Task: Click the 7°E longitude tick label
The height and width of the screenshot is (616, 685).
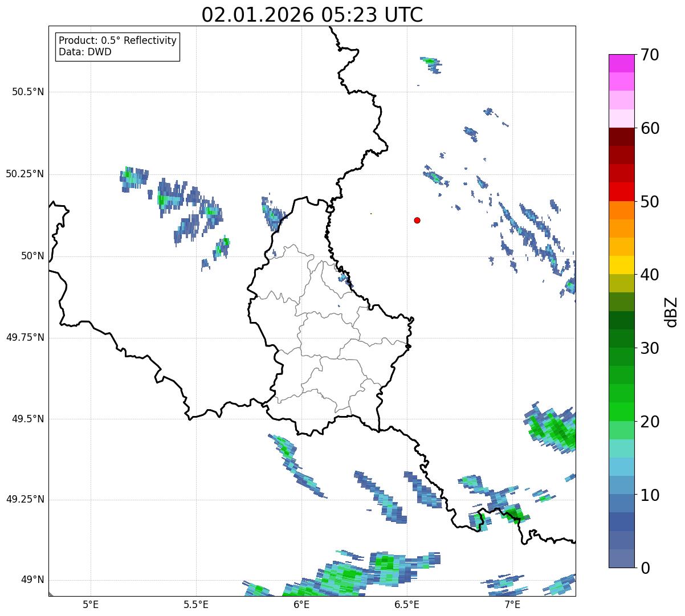Action: coord(512,605)
